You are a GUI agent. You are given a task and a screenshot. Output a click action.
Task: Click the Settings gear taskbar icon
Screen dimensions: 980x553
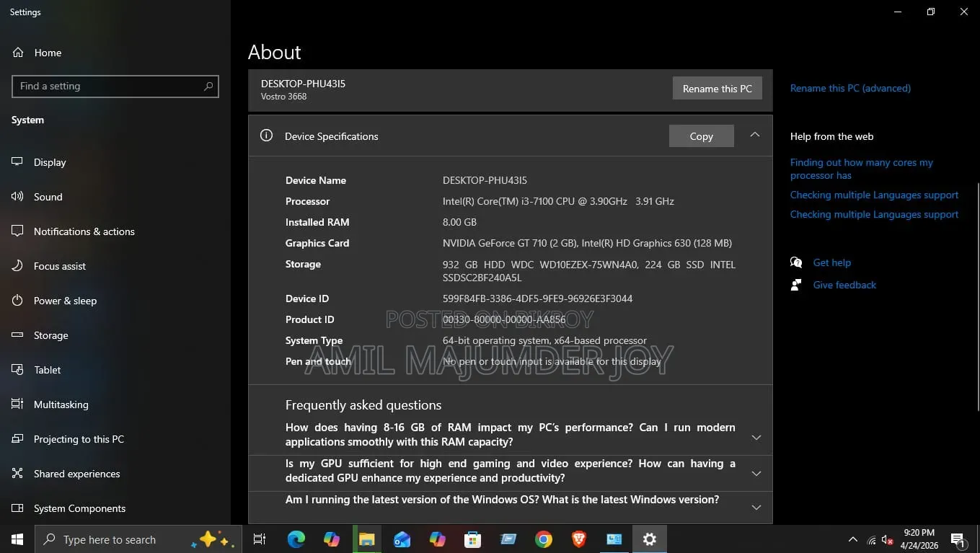650,539
